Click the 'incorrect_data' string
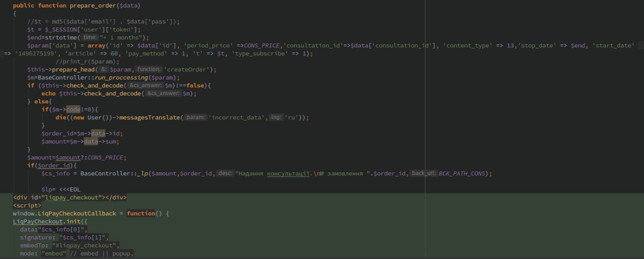Viewport: 644px width, 259px height. (x=237, y=117)
